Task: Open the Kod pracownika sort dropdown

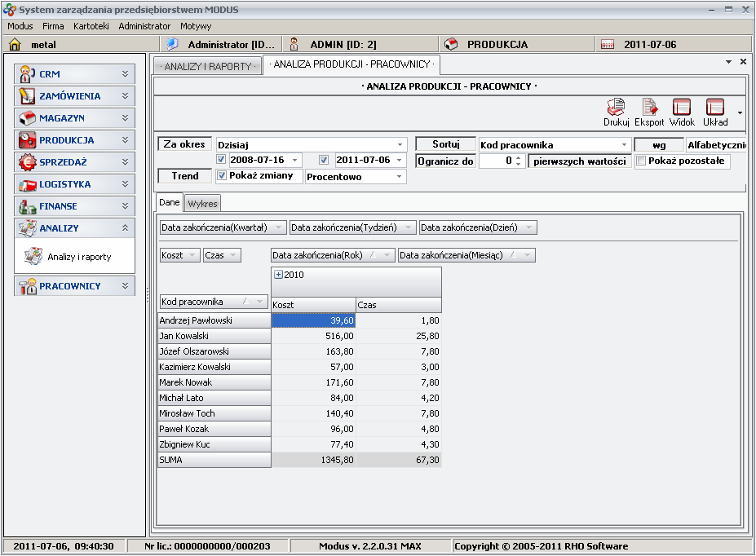Action: pyautogui.click(x=625, y=145)
